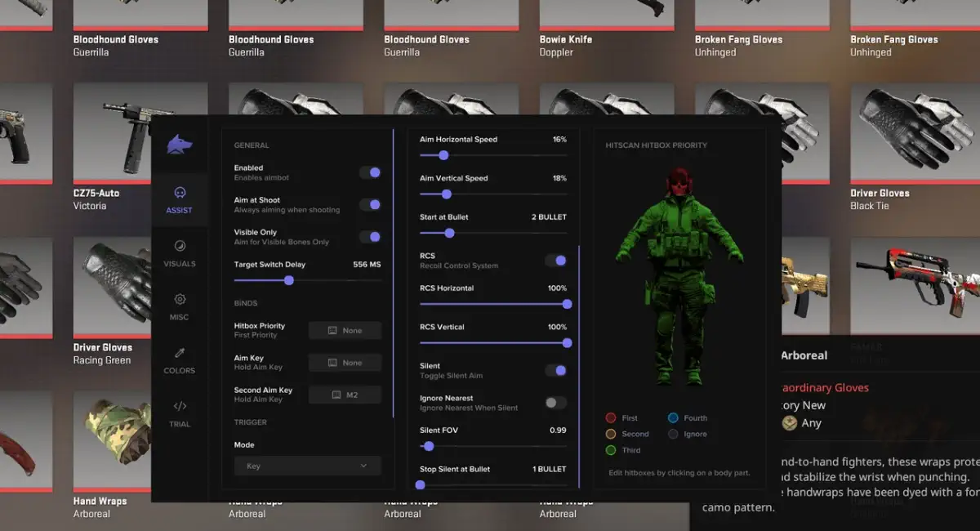This screenshot has height=531, width=980.
Task: Click the Any wear option with coin icon
Action: tap(802, 423)
